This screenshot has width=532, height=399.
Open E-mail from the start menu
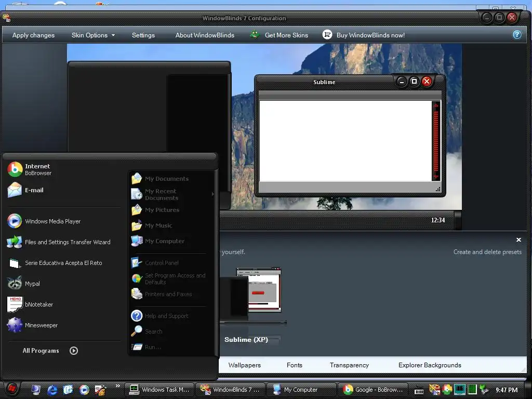point(25,190)
